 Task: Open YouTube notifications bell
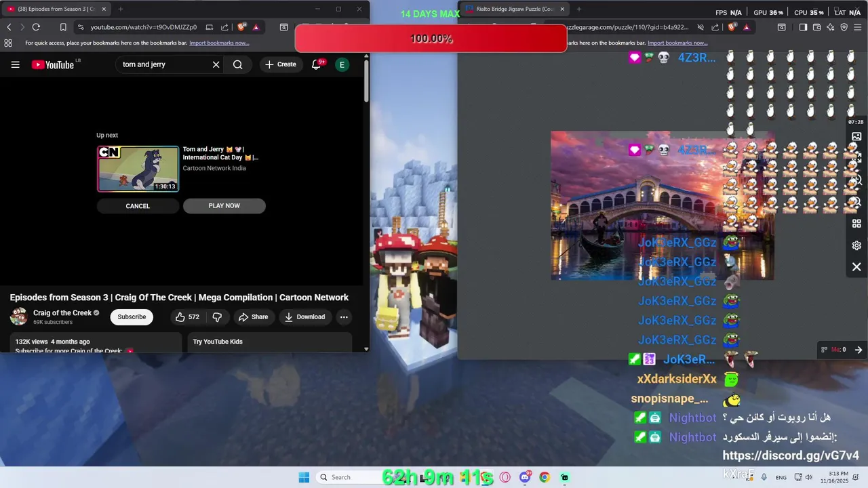point(316,64)
